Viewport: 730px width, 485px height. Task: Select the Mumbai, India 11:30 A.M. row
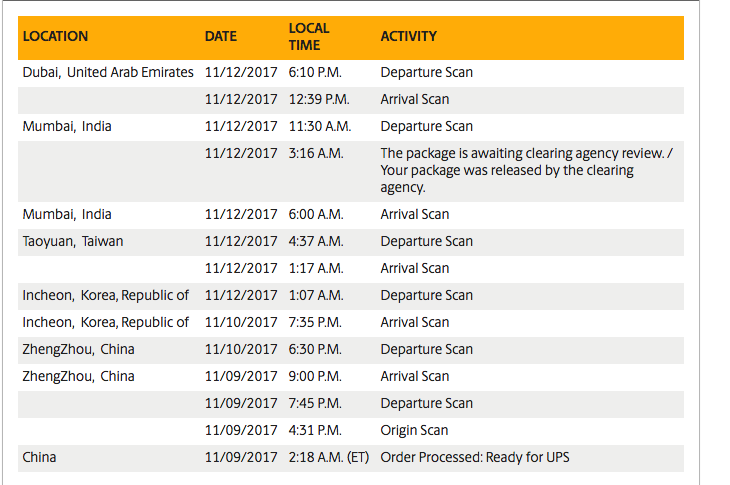pyautogui.click(x=351, y=127)
